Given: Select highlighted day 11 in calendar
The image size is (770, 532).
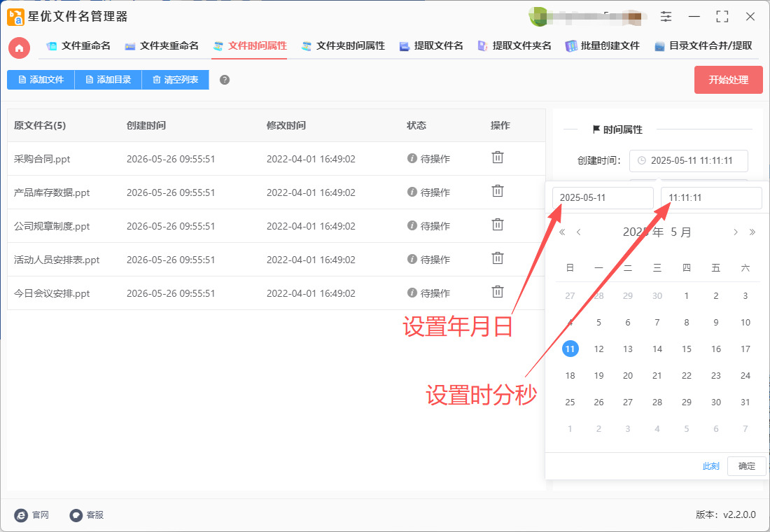Looking at the screenshot, I should 570,349.
